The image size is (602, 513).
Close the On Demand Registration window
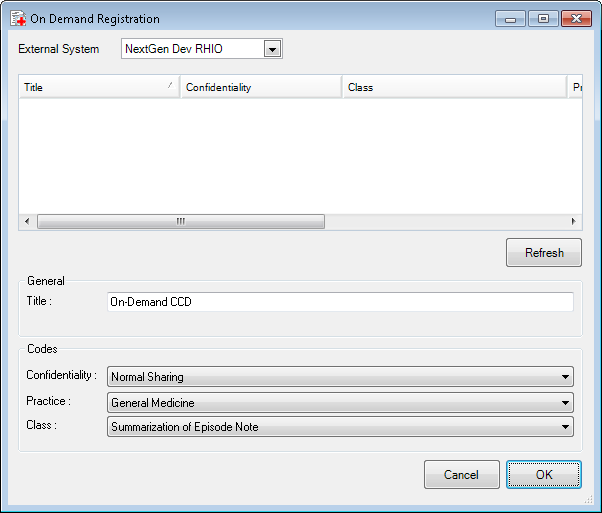click(x=576, y=18)
